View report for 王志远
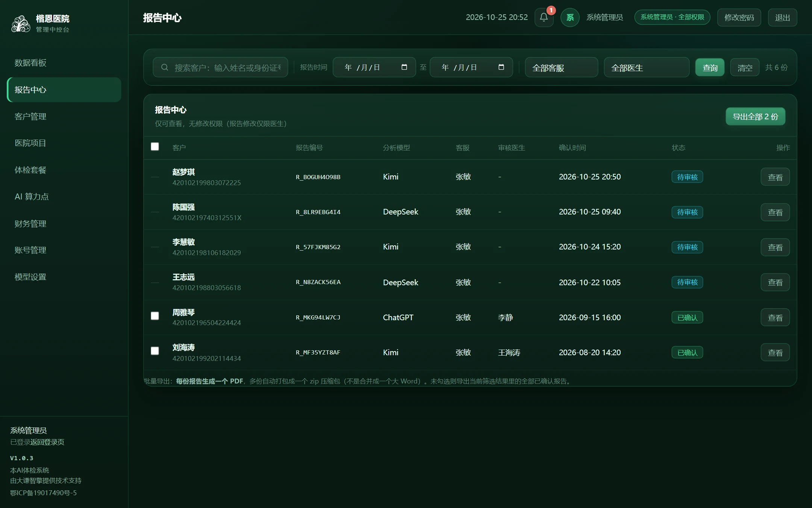Viewport: 812px width, 508px height. [x=775, y=282]
